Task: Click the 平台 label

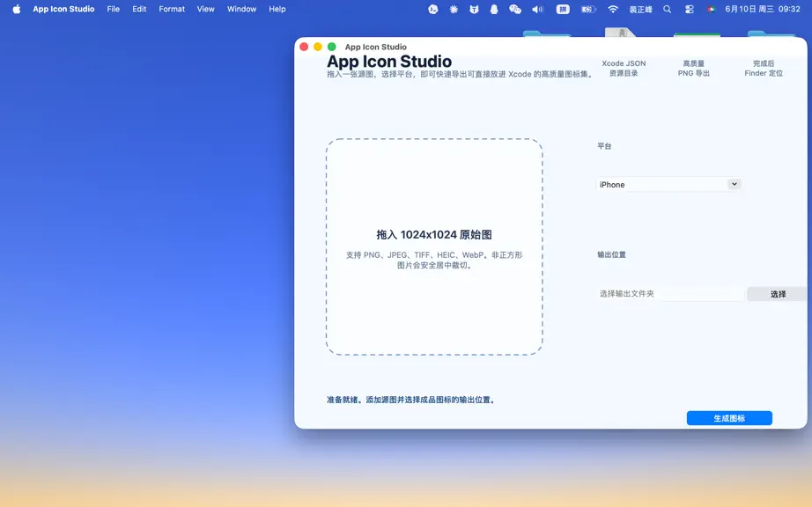Action: click(604, 146)
